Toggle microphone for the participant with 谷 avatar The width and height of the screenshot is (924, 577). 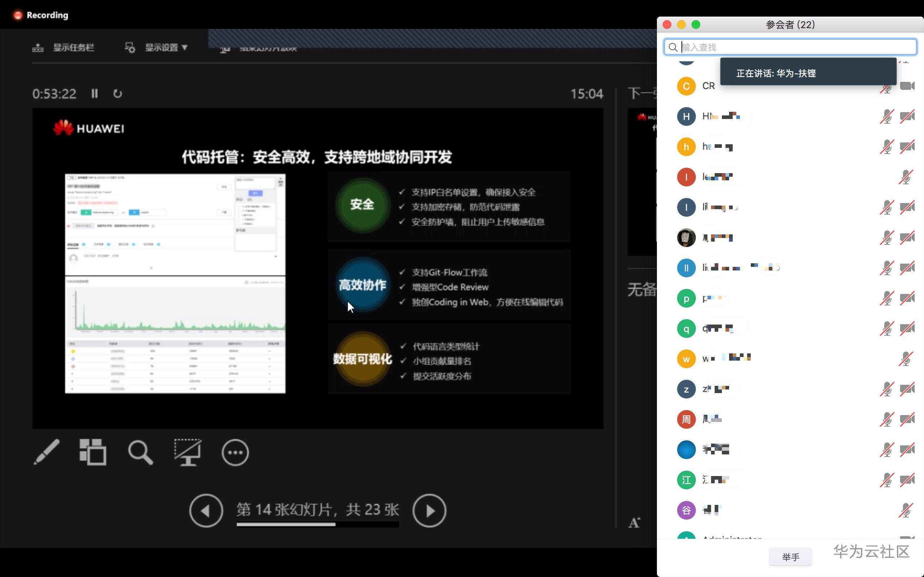905,510
